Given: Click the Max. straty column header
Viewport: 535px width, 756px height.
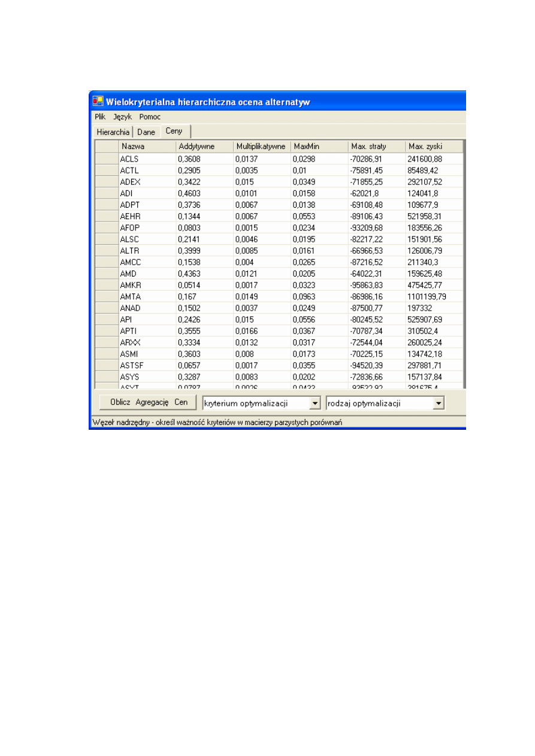Looking at the screenshot, I should (377, 147).
